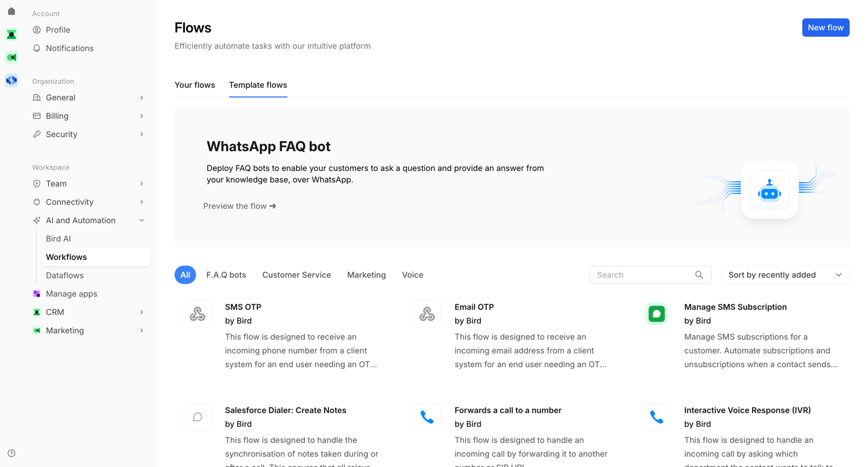The height and width of the screenshot is (467, 868).
Task: Click the Interactive Voice Response phone icon
Action: click(657, 417)
